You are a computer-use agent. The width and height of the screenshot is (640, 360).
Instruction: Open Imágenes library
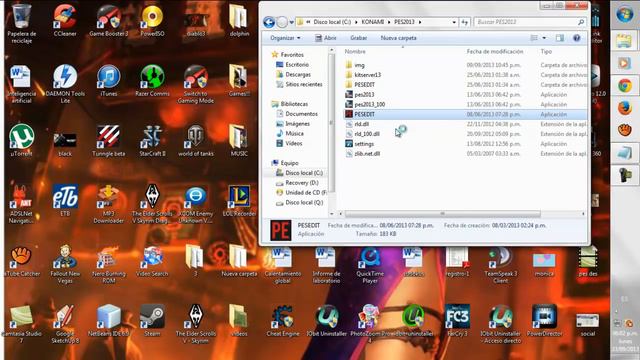(293, 124)
